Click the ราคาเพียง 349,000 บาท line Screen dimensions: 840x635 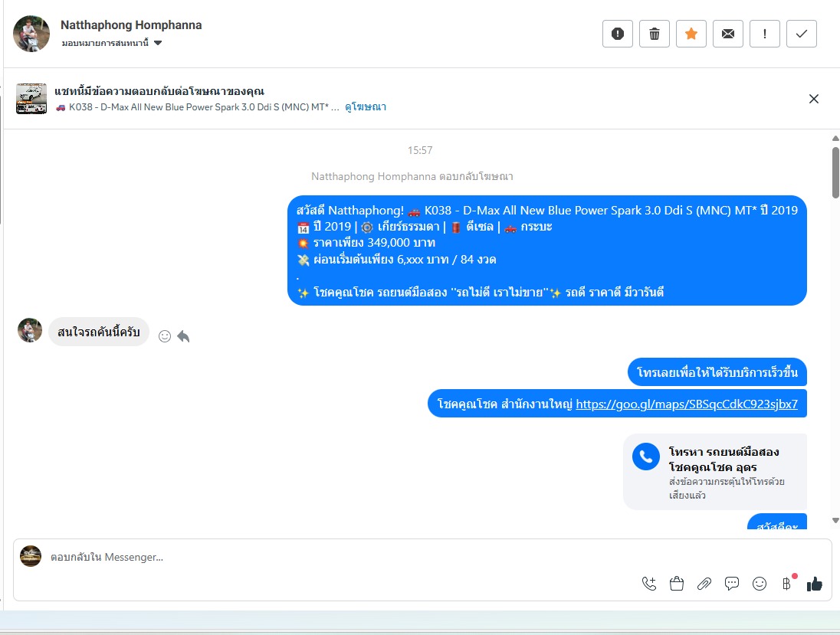[374, 243]
